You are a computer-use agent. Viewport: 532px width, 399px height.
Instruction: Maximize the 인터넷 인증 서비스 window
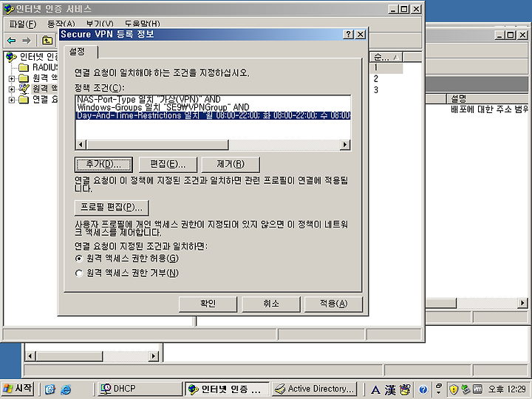click(404, 9)
